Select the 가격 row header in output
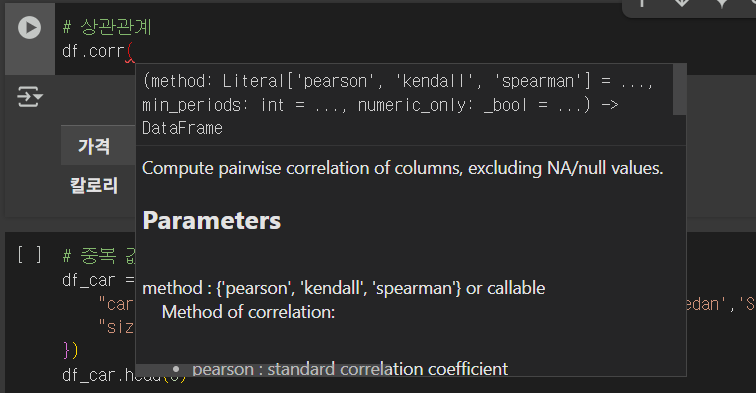The width and height of the screenshot is (756, 393). (x=94, y=146)
